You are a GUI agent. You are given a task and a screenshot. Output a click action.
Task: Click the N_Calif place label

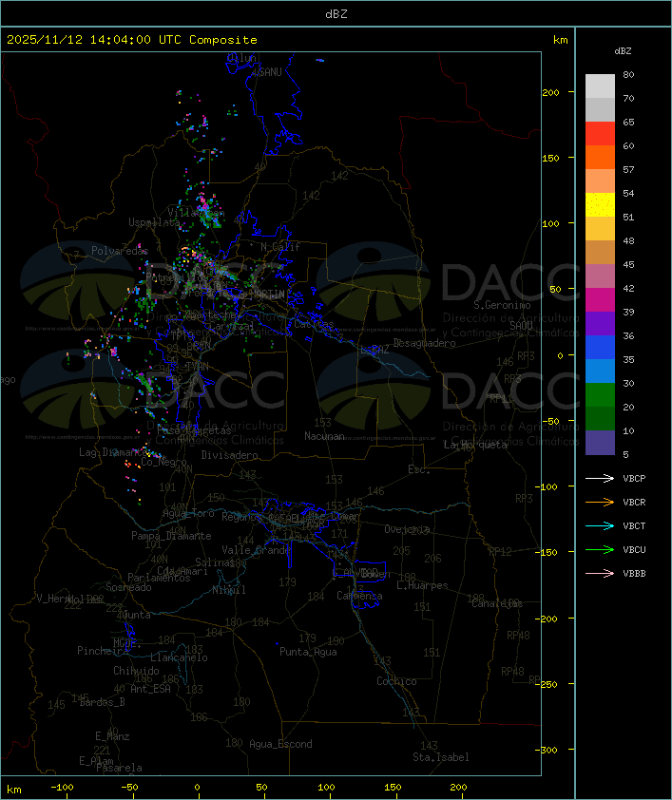point(280,247)
